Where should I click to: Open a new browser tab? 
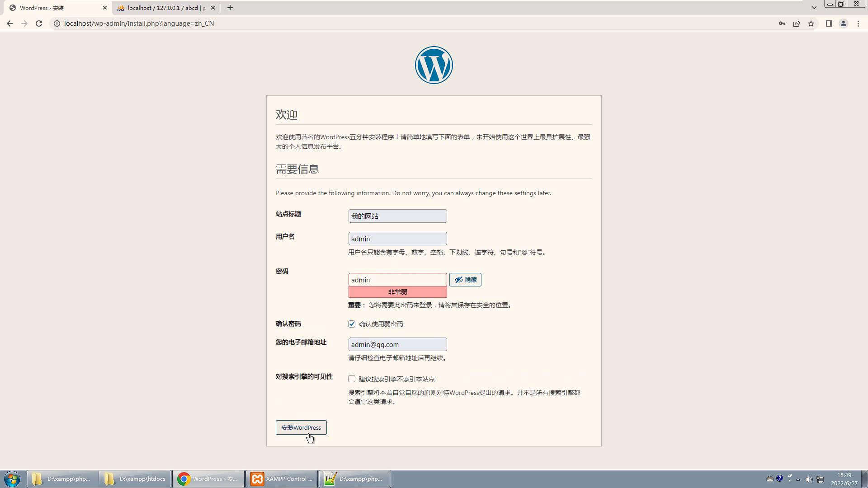[x=230, y=8]
